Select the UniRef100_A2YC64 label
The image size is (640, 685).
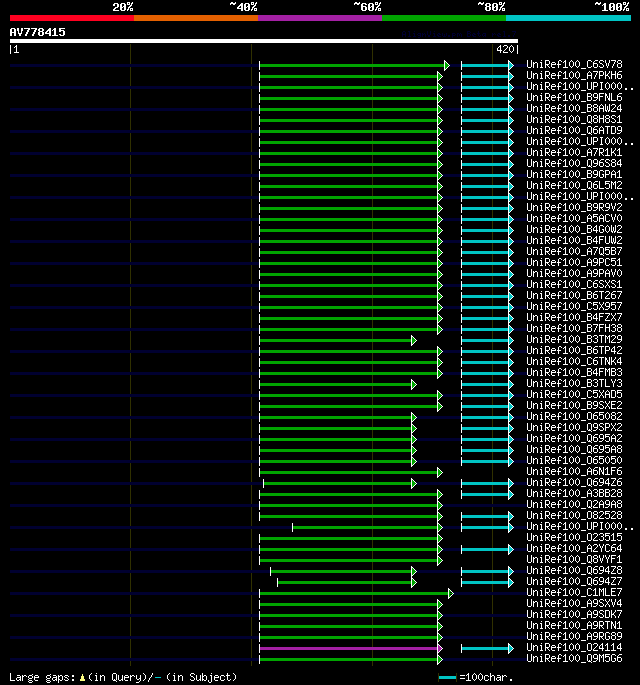[x=574, y=548]
